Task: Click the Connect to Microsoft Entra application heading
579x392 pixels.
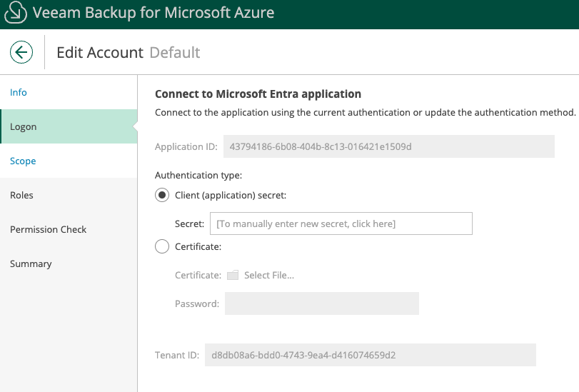Action: pyautogui.click(x=258, y=94)
